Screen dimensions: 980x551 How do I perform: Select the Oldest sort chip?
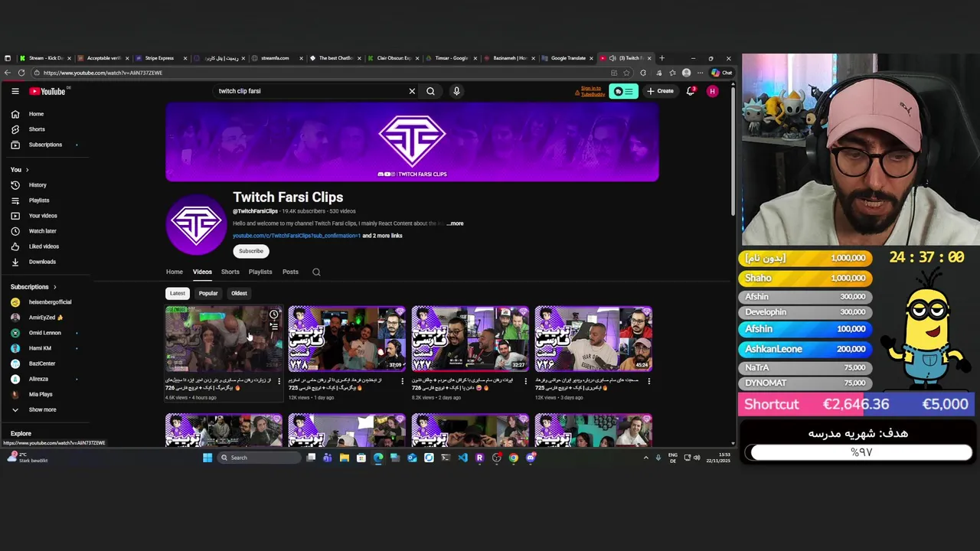(x=239, y=293)
